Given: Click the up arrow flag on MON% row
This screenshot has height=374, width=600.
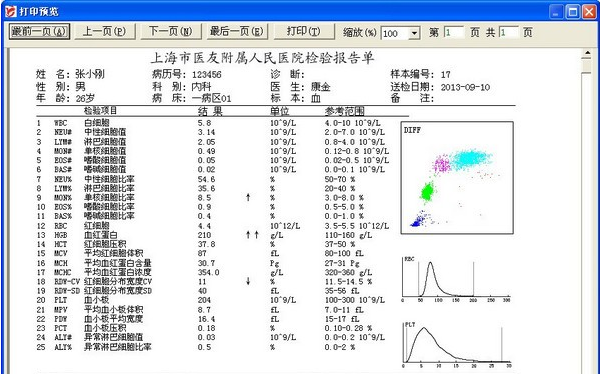Looking at the screenshot, I should click(248, 198).
